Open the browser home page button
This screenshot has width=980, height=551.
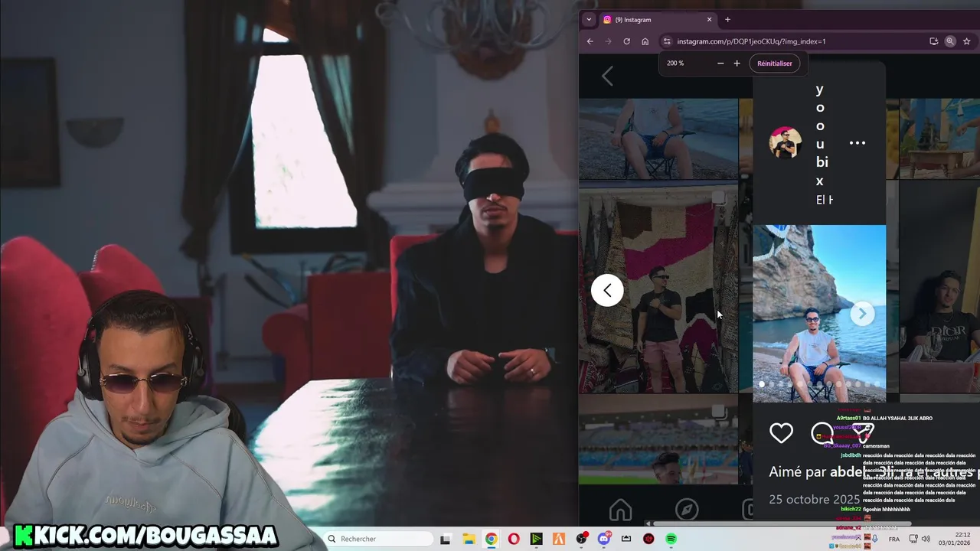click(645, 41)
